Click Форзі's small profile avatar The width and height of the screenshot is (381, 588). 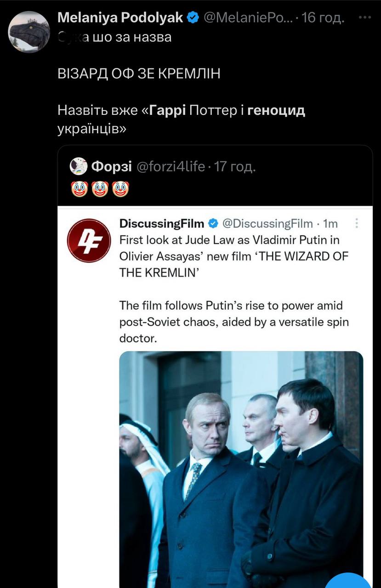tap(79, 166)
